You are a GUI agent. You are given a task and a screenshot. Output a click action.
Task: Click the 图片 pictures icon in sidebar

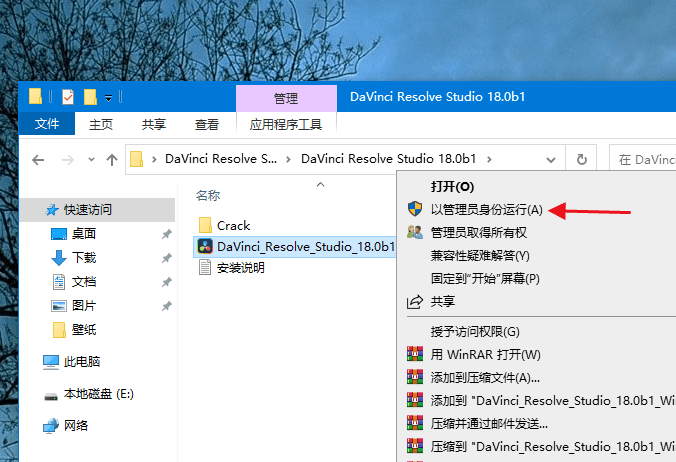(59, 306)
